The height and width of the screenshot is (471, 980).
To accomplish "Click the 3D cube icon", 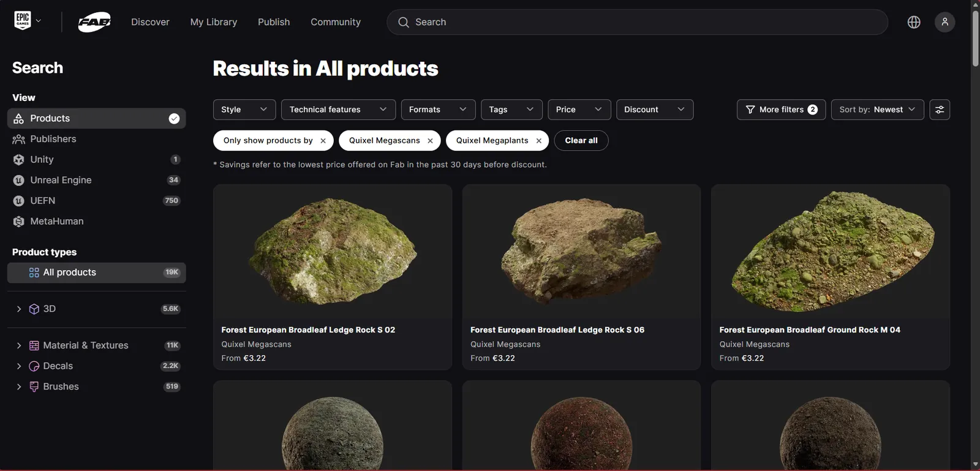I will [34, 309].
